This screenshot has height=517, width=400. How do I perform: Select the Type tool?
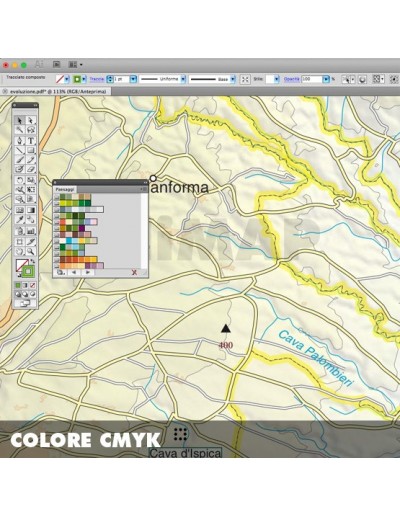[31, 141]
